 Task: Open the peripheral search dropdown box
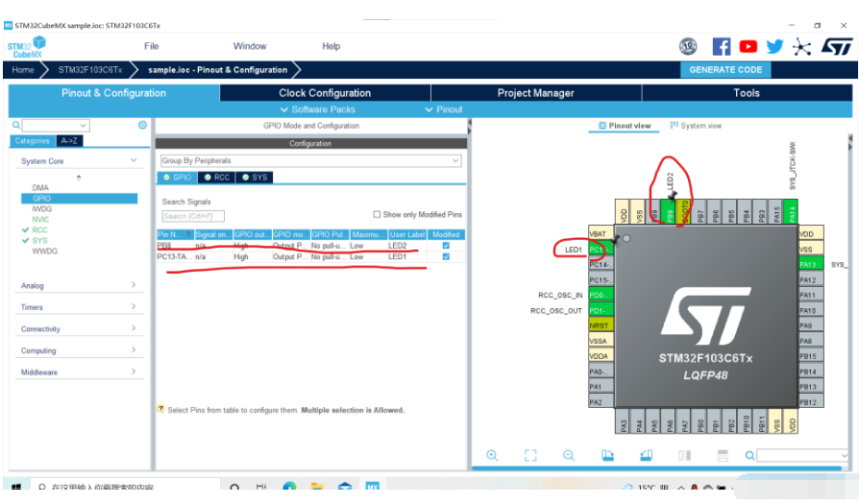56,126
